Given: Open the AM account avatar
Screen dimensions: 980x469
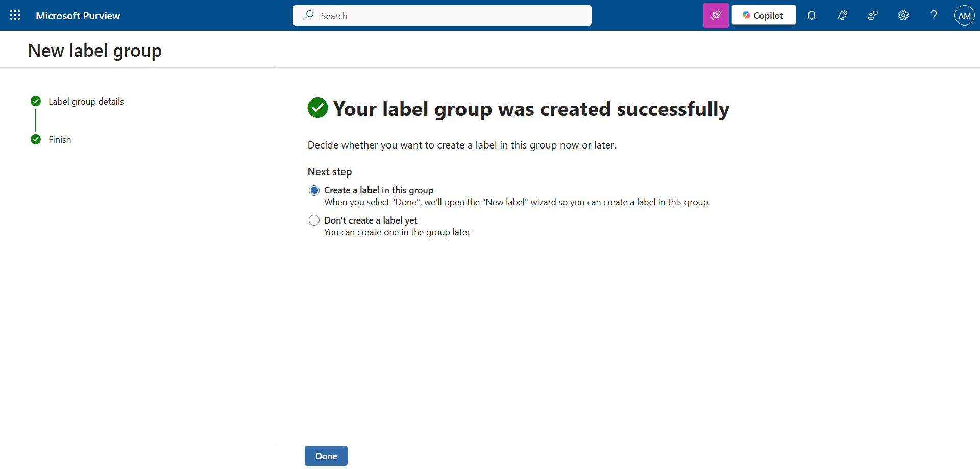Looking at the screenshot, I should [x=964, y=15].
